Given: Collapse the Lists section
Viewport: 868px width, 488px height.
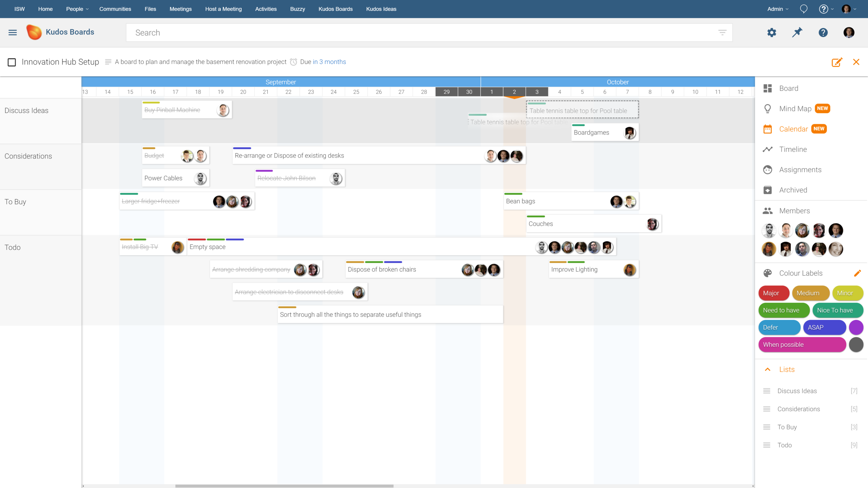Looking at the screenshot, I should (768, 369).
